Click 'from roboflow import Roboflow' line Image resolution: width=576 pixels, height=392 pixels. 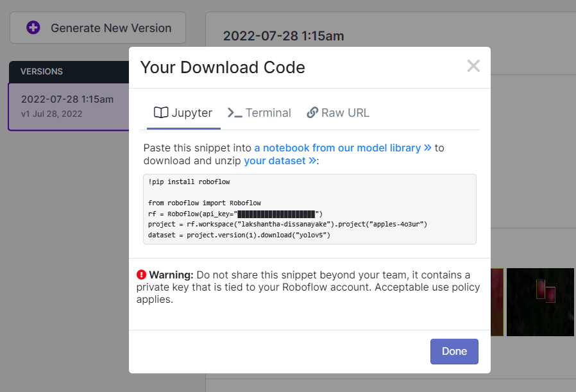[x=204, y=203]
